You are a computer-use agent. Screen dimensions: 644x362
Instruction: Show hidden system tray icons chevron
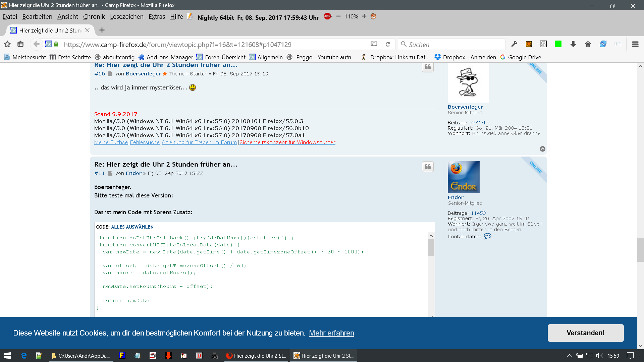569,356
